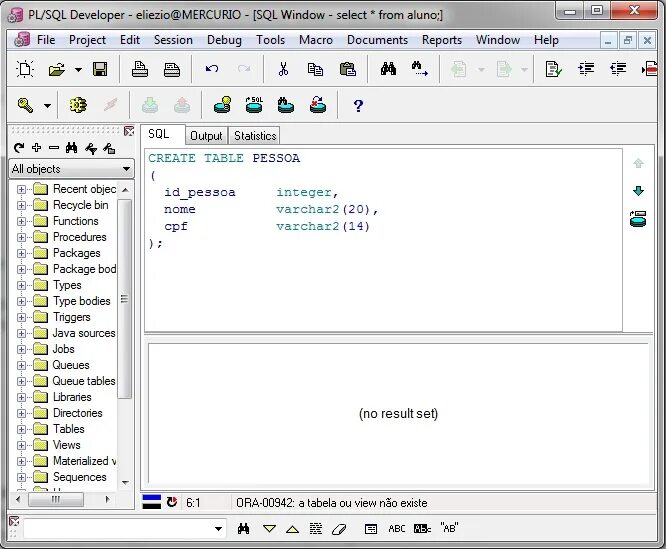The image size is (666, 549).
Task: Open the Session menu
Action: pyautogui.click(x=173, y=40)
